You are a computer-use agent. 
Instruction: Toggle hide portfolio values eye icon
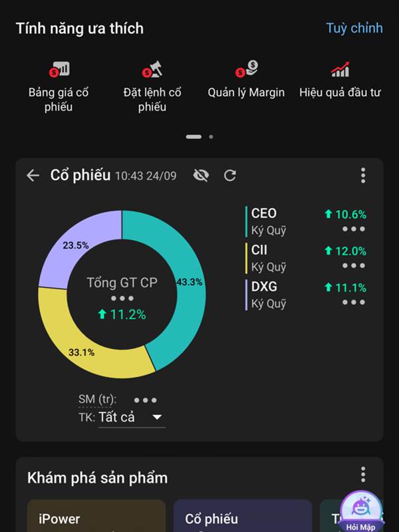click(201, 176)
